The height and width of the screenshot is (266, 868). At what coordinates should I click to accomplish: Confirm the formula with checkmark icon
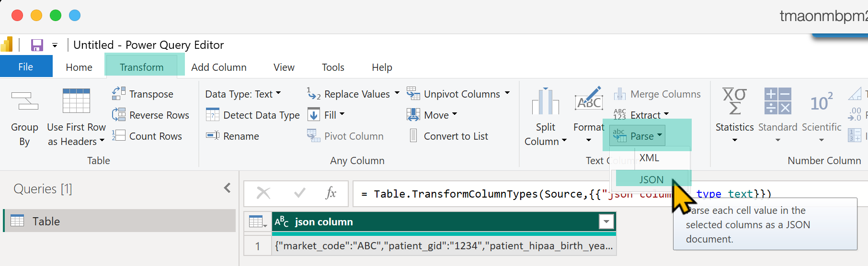300,193
